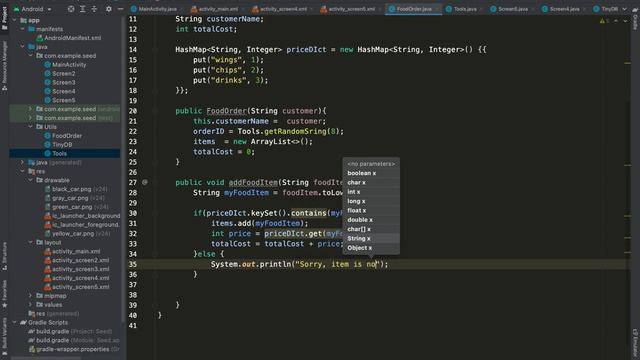The height and width of the screenshot is (360, 640).
Task: Choose 'String x' in parameter popup
Action: pyautogui.click(x=371, y=238)
